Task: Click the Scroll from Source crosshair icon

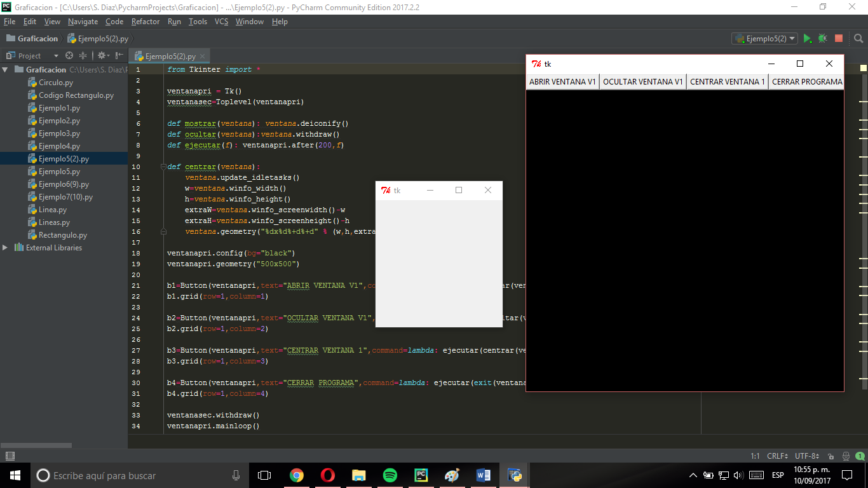Action: [x=69, y=56]
